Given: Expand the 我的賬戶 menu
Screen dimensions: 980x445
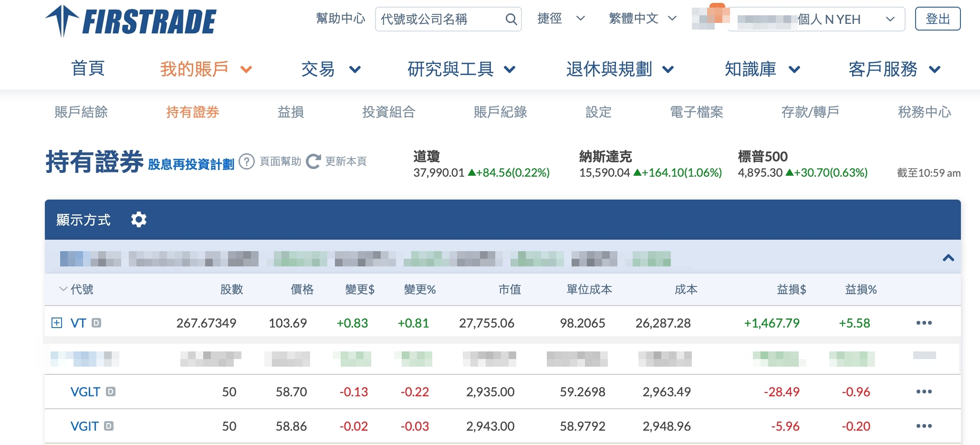Looking at the screenshot, I should 206,69.
